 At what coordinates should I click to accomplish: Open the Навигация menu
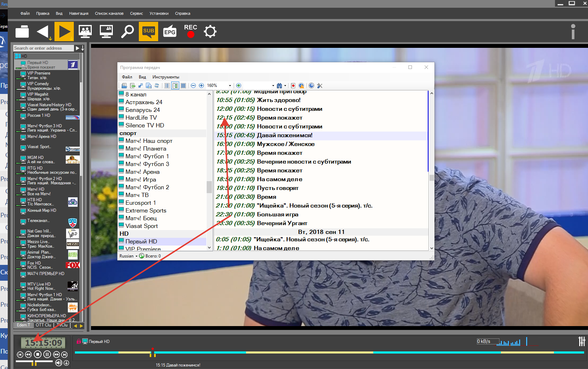pos(79,13)
